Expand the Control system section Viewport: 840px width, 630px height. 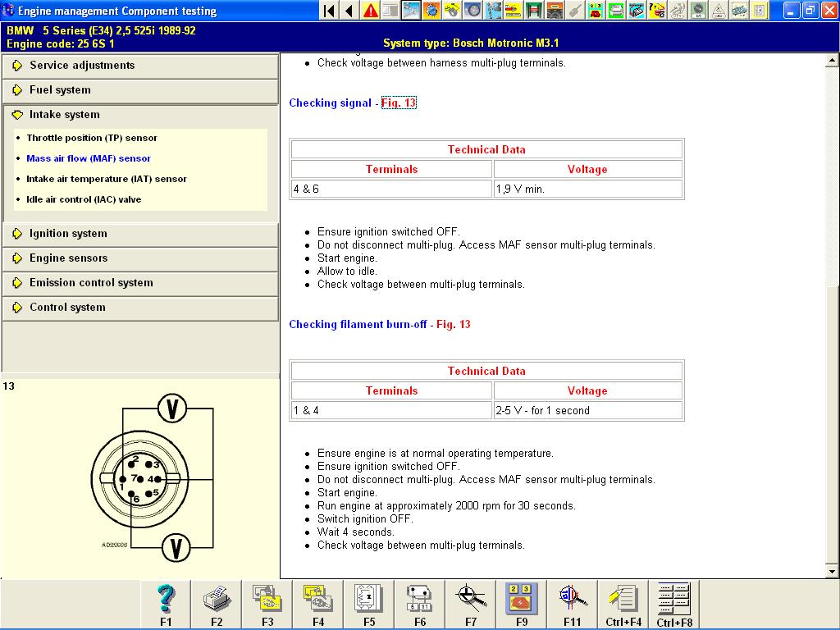coord(140,308)
